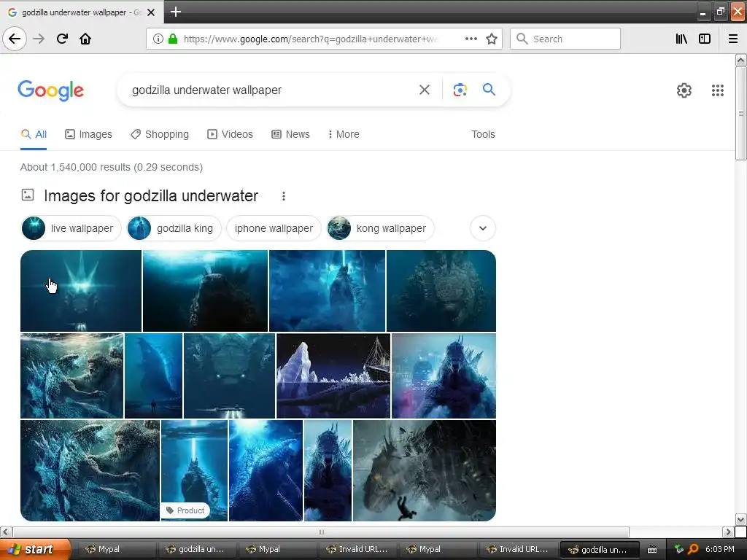Switch to first Invalid URL taskbar window
This screenshot has height=560, width=747.
(x=357, y=549)
